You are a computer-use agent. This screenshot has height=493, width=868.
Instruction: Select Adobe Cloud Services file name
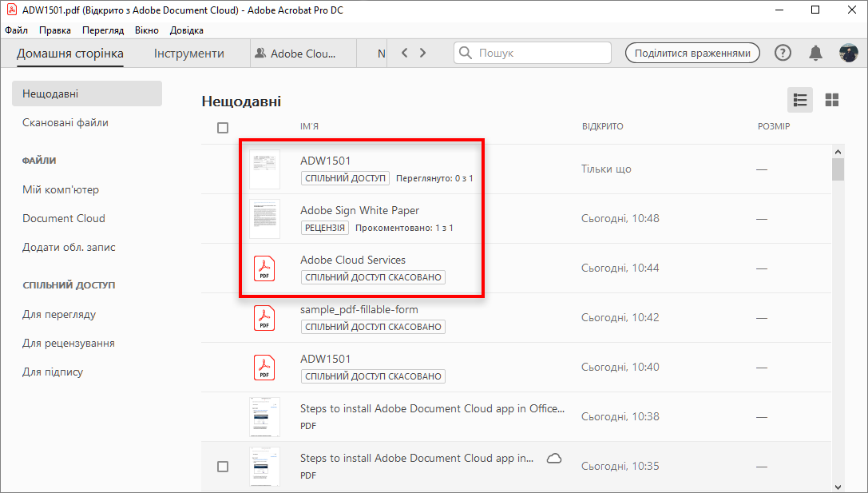[x=353, y=260]
